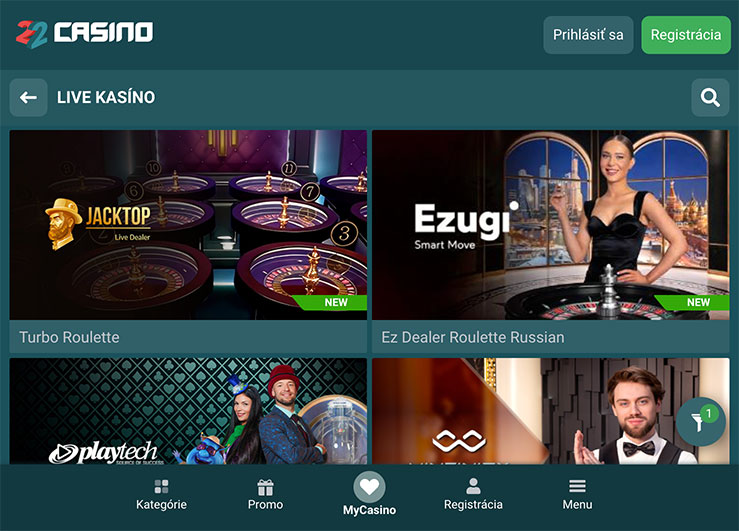This screenshot has height=531, width=739.
Task: Open the hamburger Menu icon
Action: tap(577, 486)
